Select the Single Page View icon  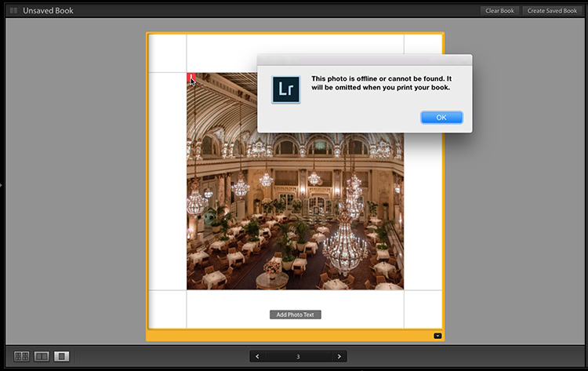tap(62, 356)
